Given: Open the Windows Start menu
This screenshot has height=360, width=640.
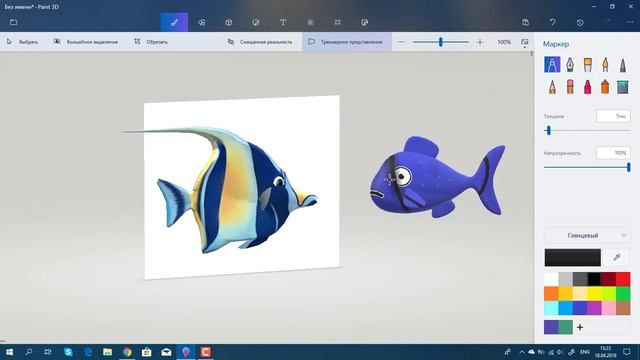Looking at the screenshot, I should pyautogui.click(x=9, y=352).
